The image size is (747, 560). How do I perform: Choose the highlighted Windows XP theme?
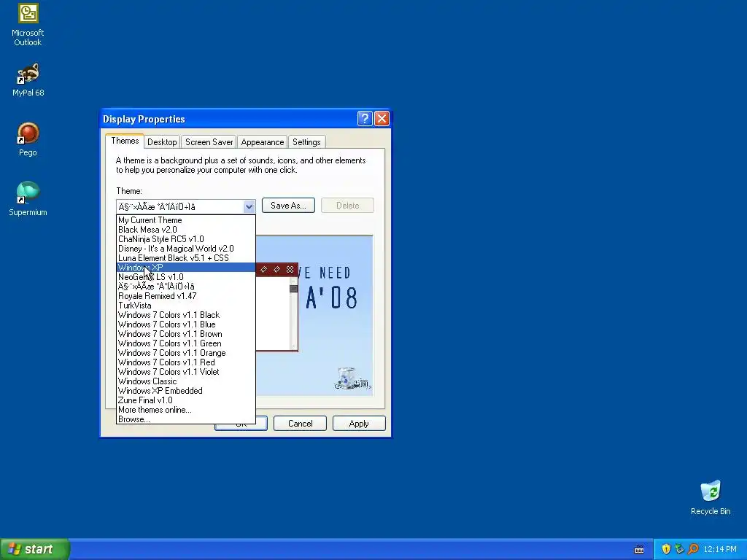click(x=186, y=268)
